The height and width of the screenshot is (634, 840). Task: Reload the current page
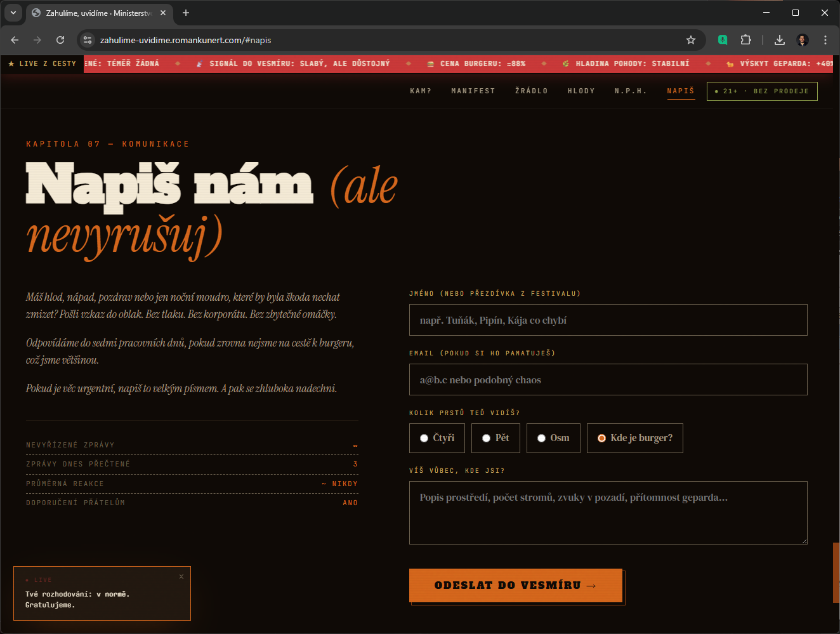click(60, 40)
